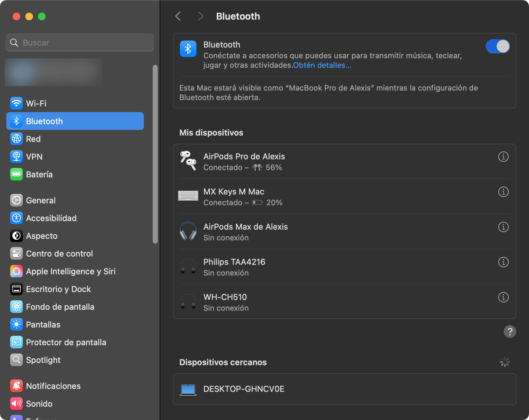This screenshot has height=420, width=529.
Task: Click the help question mark button
Action: click(x=510, y=332)
